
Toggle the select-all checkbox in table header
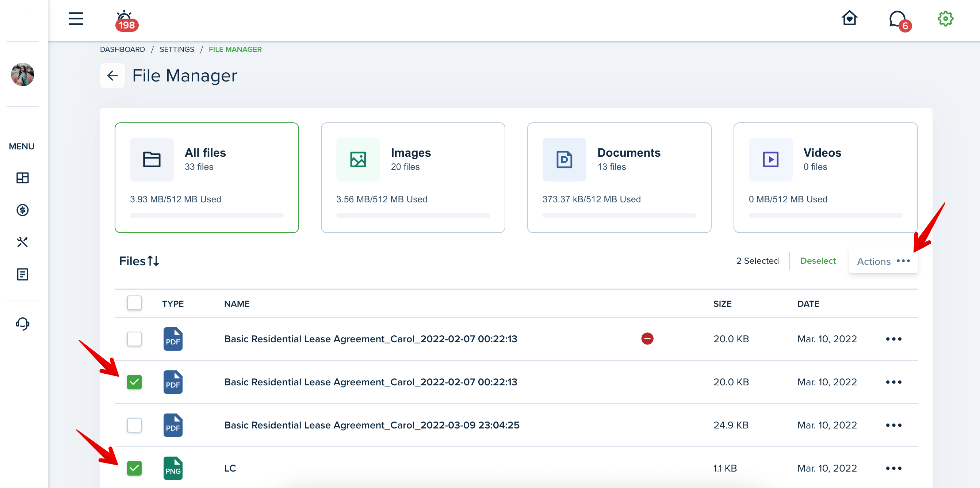[x=134, y=303]
